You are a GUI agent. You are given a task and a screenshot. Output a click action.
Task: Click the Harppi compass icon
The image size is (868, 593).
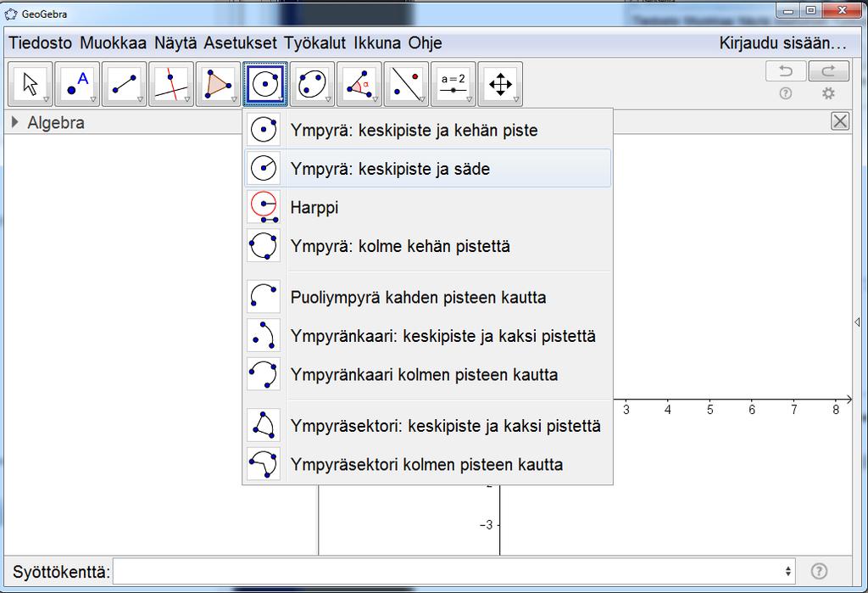[264, 207]
